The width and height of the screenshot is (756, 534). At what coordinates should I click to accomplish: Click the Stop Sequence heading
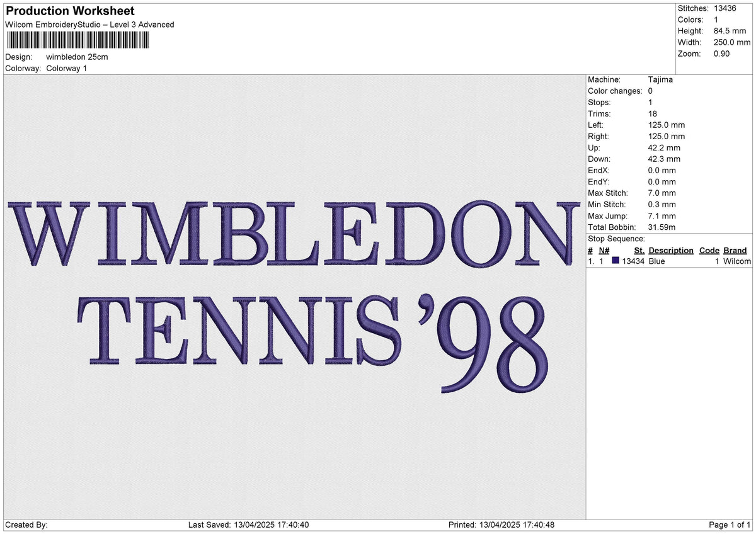[616, 239]
